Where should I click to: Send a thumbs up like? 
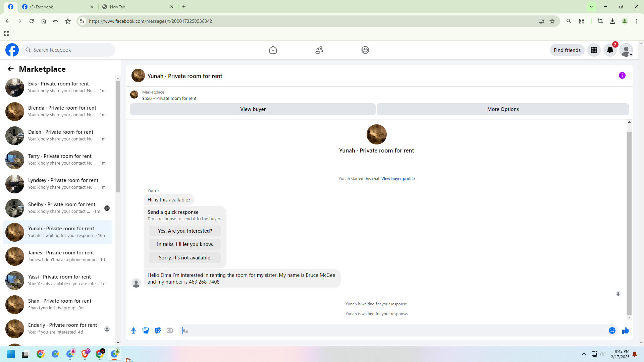click(626, 330)
